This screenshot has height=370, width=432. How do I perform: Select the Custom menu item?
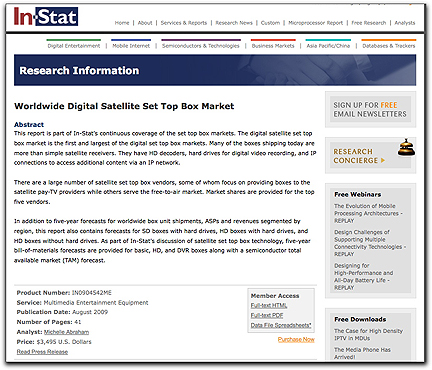270,23
